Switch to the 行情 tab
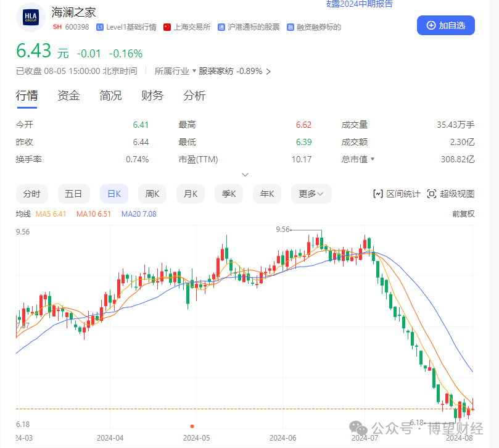This screenshot has width=499, height=448. [x=27, y=96]
